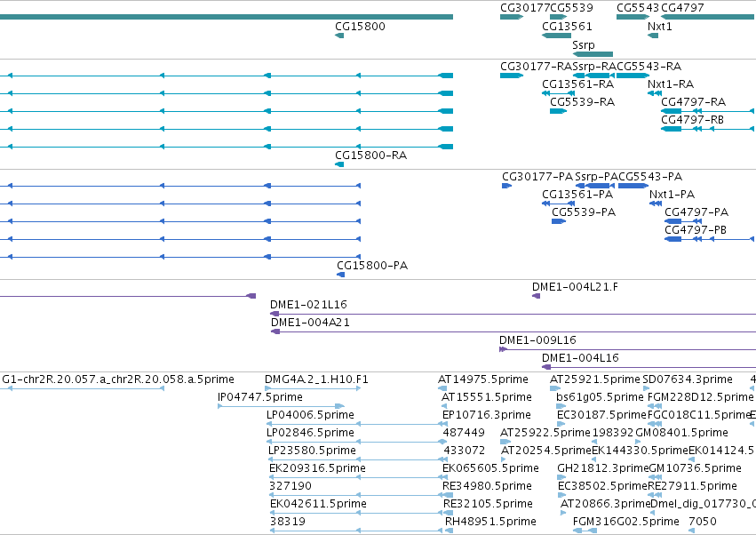
Task: Select the AT20254.5prime EST label
Action: 546,451
